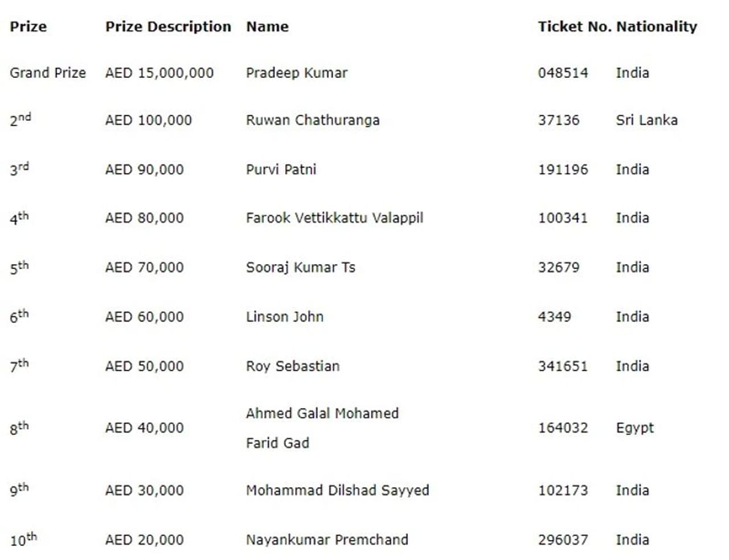This screenshot has width=729, height=560.
Task: Select the Grand Prize row label
Action: click(x=48, y=73)
